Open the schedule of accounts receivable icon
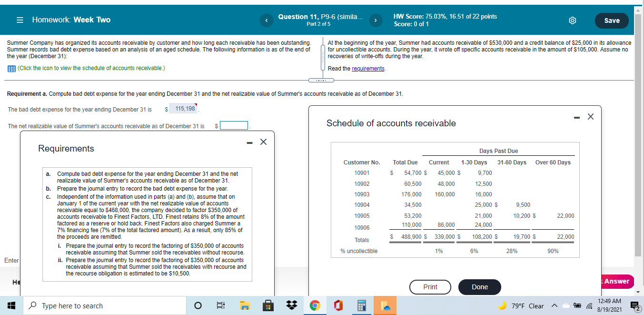The height and width of the screenshot is (315, 644). 11,68
